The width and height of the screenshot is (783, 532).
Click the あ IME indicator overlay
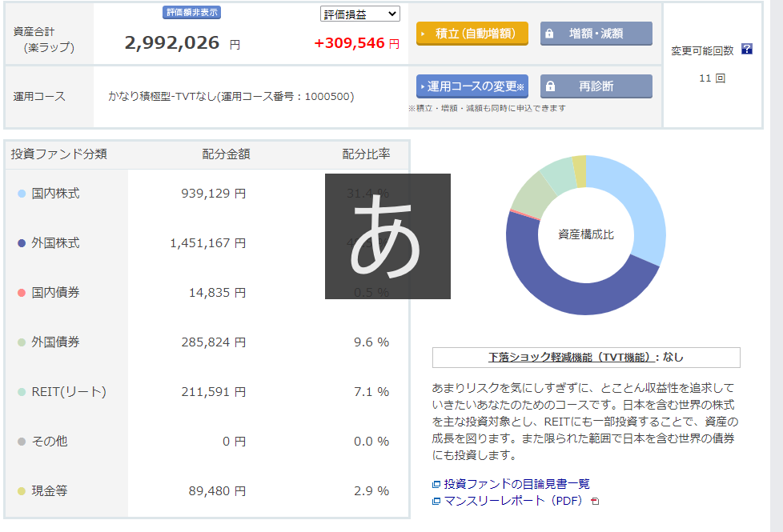click(x=387, y=236)
